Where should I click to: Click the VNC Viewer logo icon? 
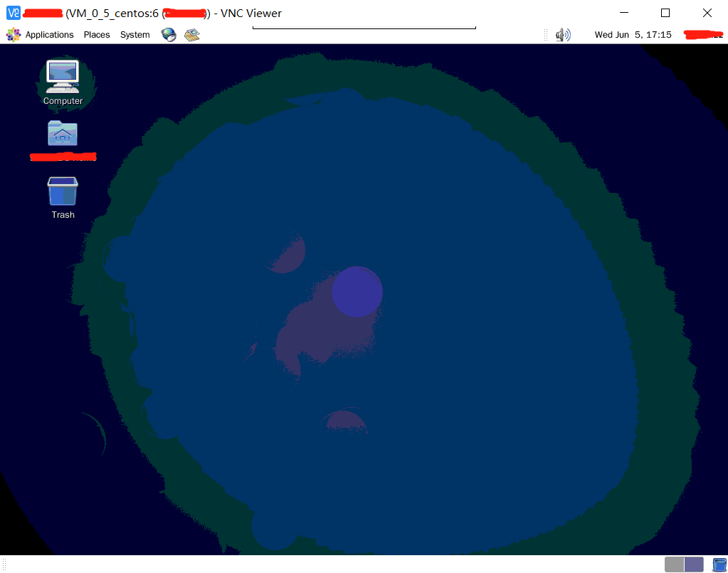point(14,13)
